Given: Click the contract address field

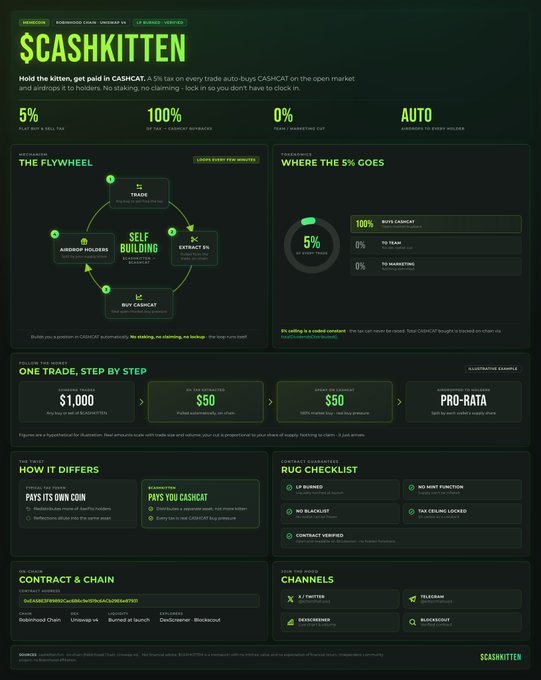Looking at the screenshot, I should coord(139,601).
